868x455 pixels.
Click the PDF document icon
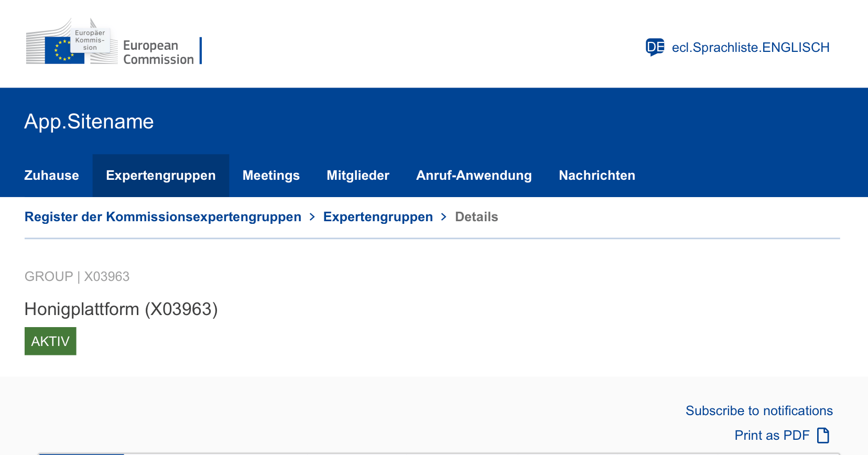point(823,436)
